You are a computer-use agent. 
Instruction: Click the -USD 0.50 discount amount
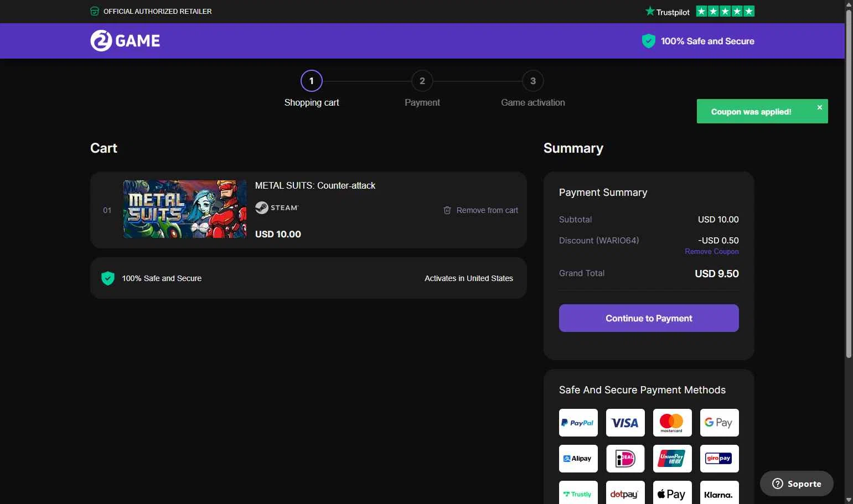pyautogui.click(x=718, y=240)
